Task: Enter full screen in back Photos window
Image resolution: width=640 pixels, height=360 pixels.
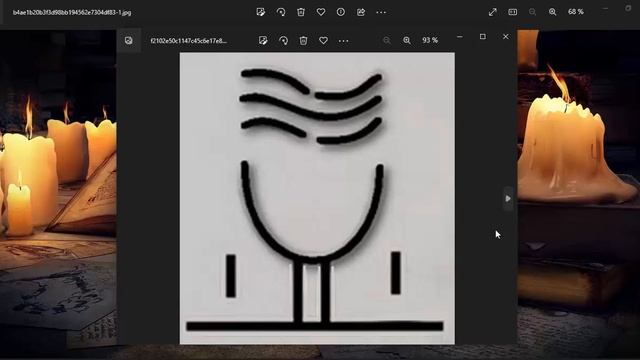Action: (x=493, y=12)
